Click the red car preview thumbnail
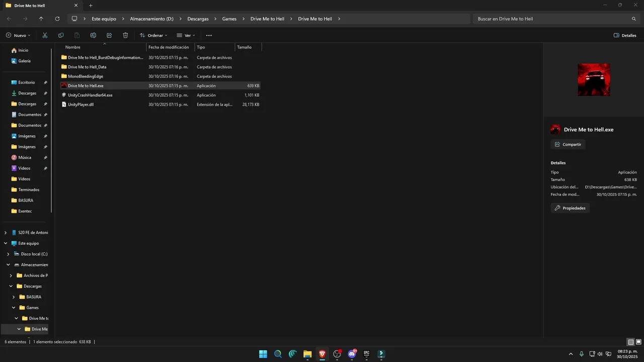The image size is (644, 362). tap(594, 79)
